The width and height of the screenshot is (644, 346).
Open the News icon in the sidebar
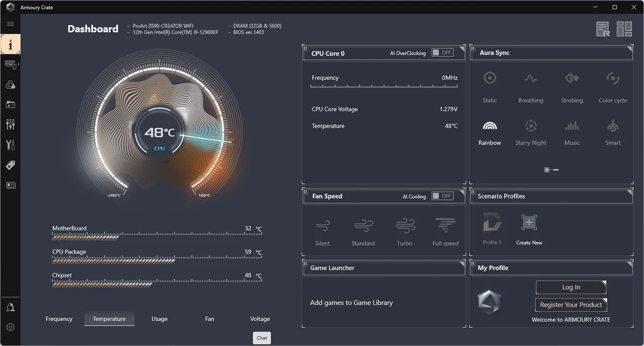[10, 185]
